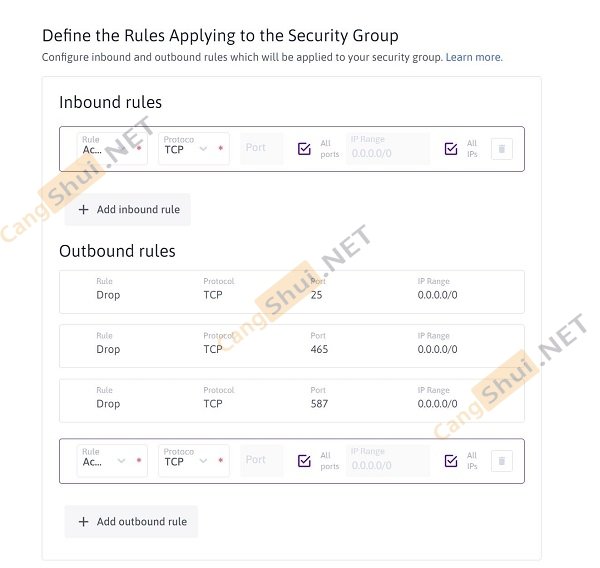600x568 pixels.
Task: Open inbound Protocol TCP dropdown
Action: 192,149
